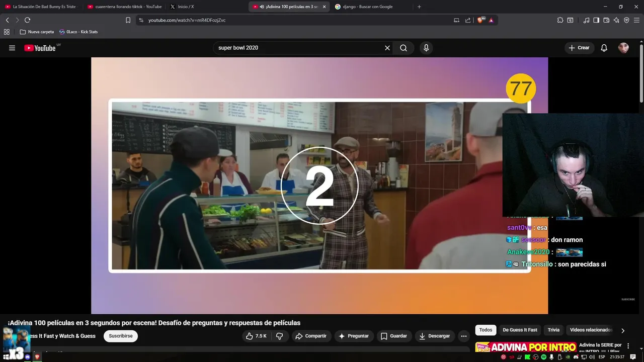Open a new browser tab

tap(419, 7)
